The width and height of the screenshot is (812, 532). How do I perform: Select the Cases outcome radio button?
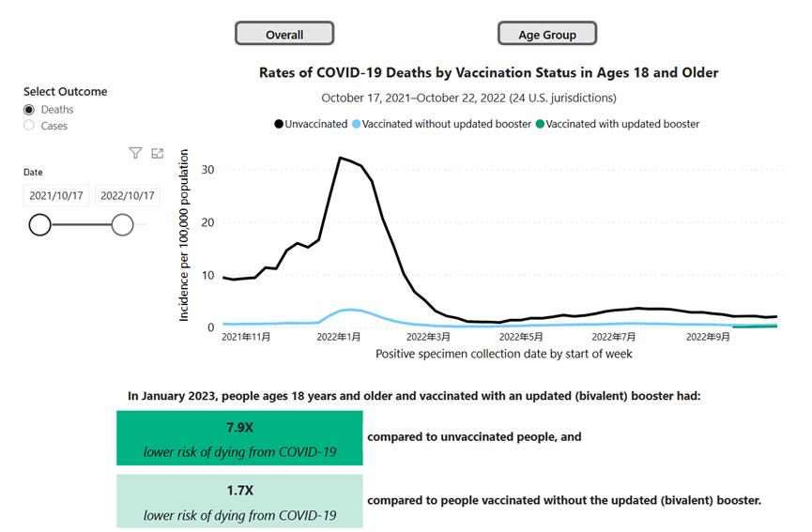(x=29, y=126)
